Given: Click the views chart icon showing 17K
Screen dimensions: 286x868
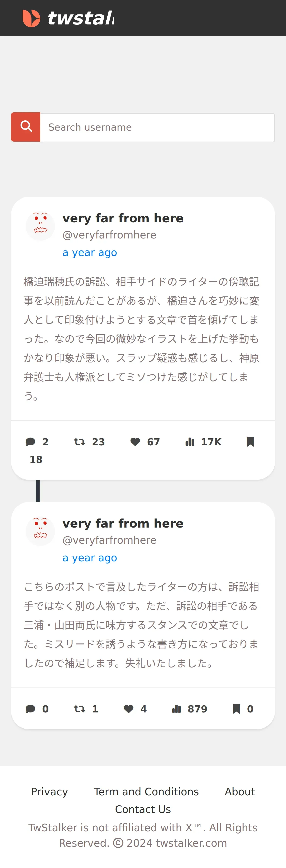Looking at the screenshot, I should click(190, 442).
